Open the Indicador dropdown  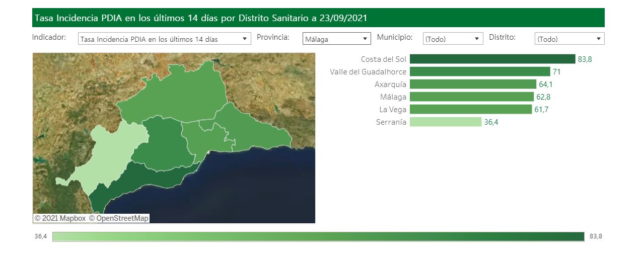tap(164, 39)
